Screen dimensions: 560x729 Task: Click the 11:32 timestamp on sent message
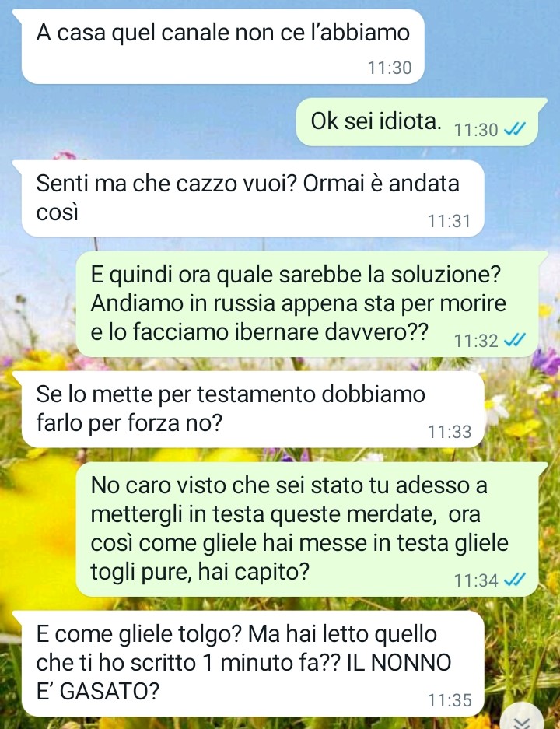(x=476, y=341)
